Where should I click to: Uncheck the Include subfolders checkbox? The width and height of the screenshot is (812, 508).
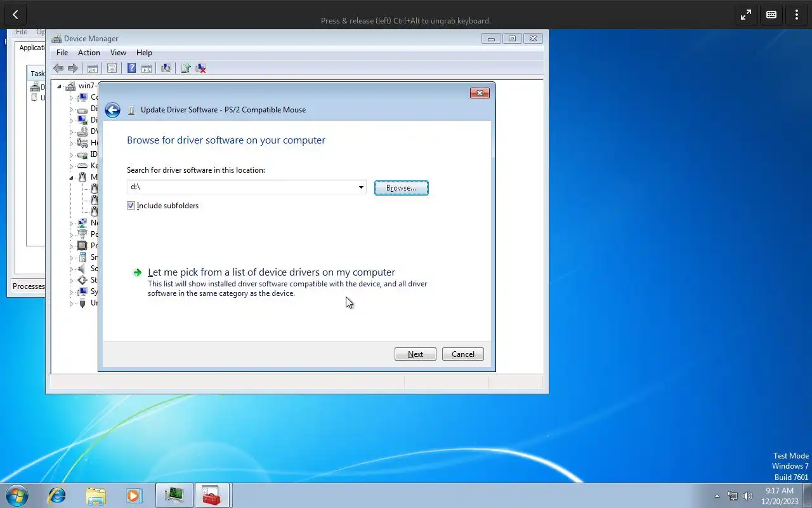(131, 206)
